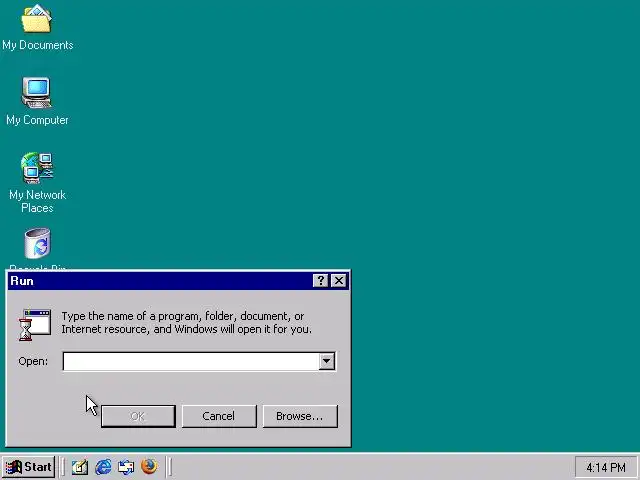Close the Run dialog

click(x=339, y=281)
